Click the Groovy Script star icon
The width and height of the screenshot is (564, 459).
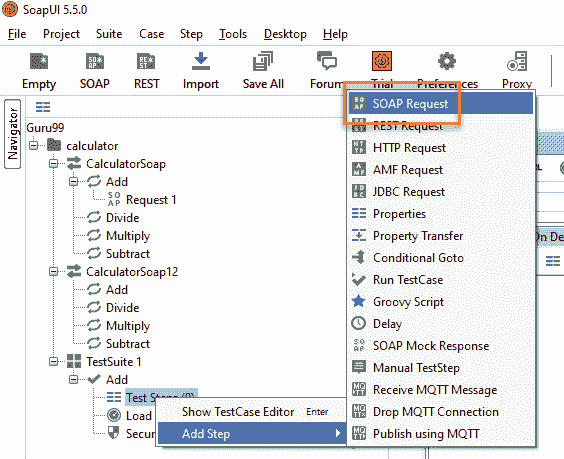[359, 301]
